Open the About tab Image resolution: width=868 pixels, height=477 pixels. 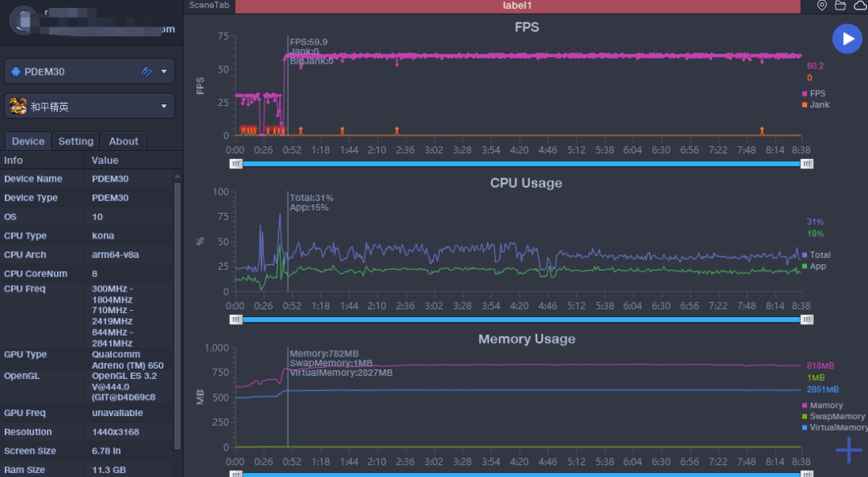tap(124, 141)
